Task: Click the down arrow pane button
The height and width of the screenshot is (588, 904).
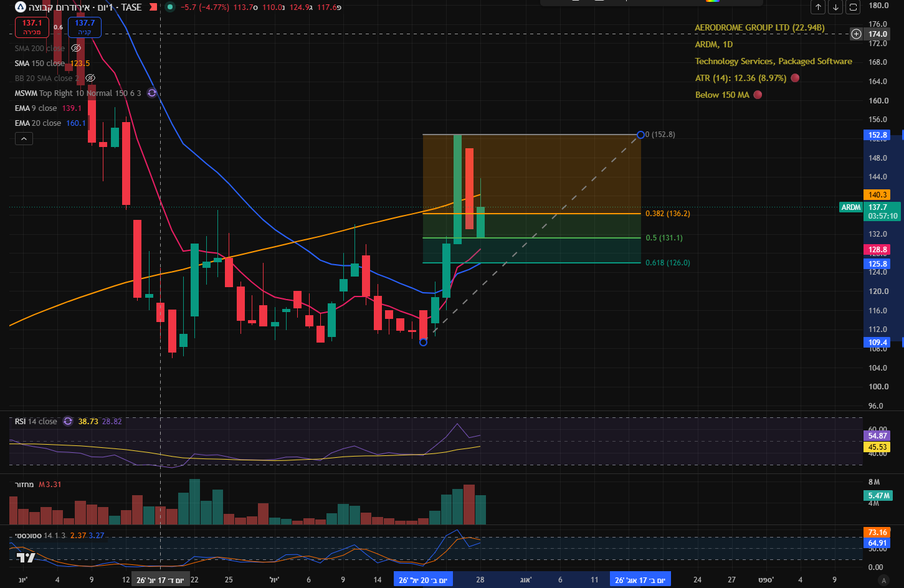Action: tap(835, 7)
